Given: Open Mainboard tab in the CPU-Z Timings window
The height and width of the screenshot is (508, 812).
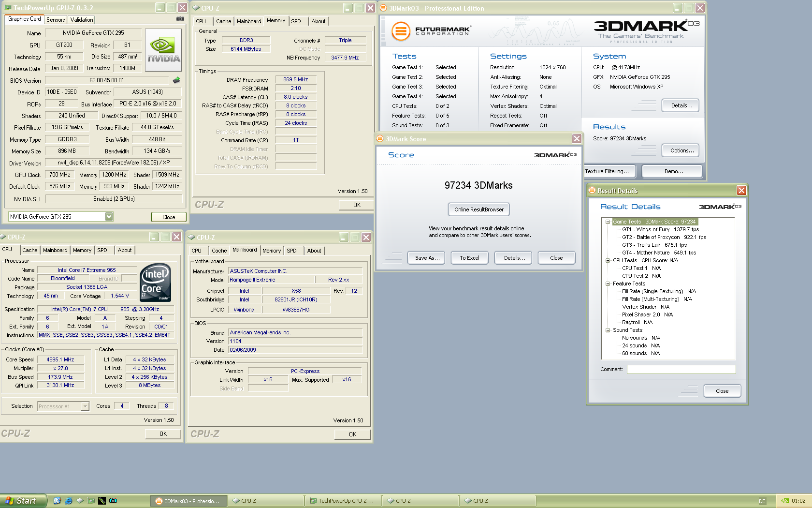Looking at the screenshot, I should coord(249,21).
